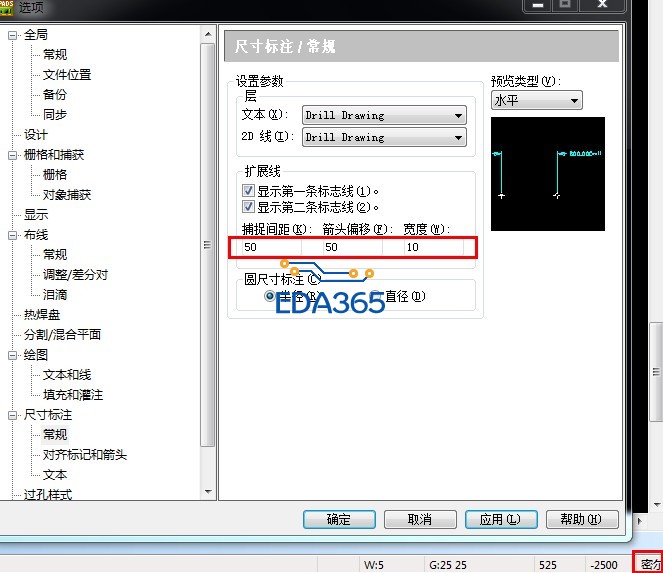Collapse the 栅格和捕获 tree node
Screen dimensions: 663x573
[12, 155]
